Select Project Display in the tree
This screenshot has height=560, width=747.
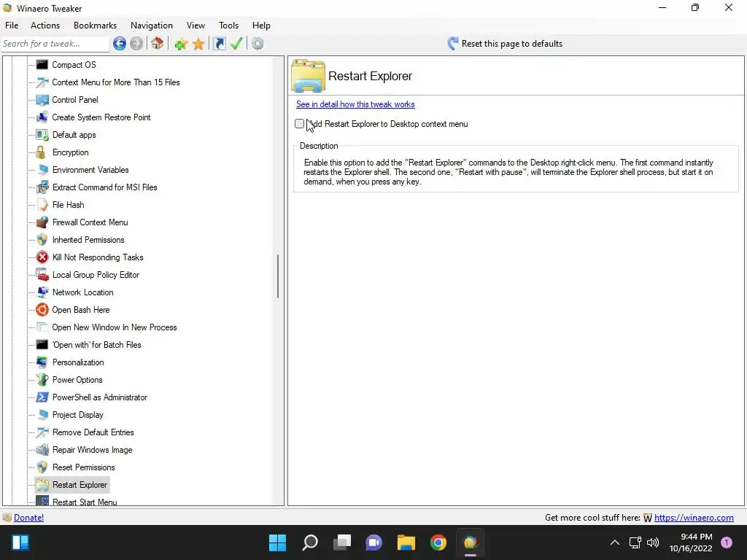point(77,415)
